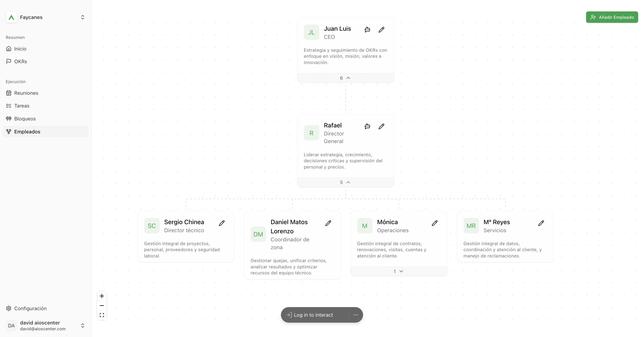Viewport: 644px width, 337px height.
Task: Zoom in with the plus control
Action: [x=102, y=296]
